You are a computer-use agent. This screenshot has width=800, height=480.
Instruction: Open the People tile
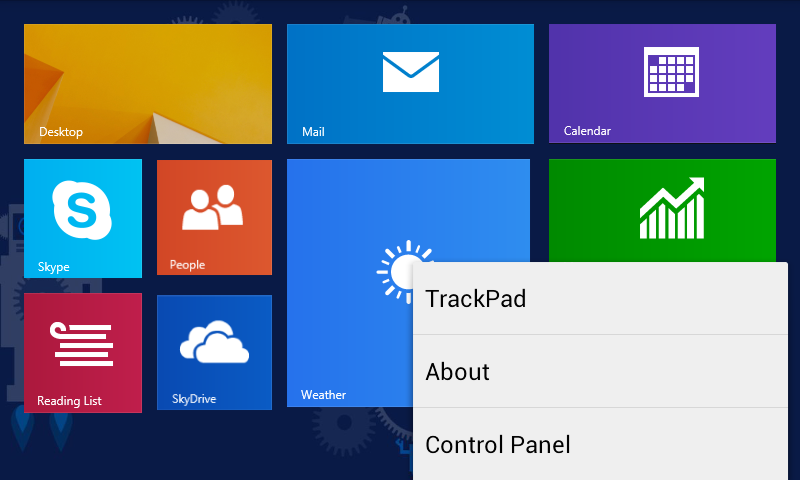pyautogui.click(x=214, y=217)
